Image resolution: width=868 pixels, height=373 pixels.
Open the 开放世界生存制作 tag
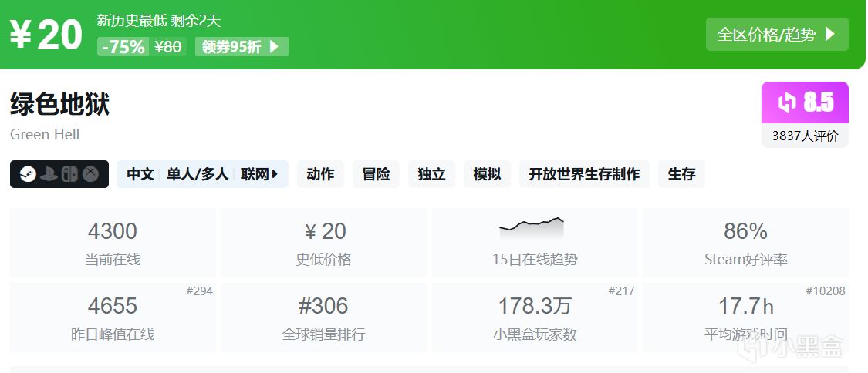(x=584, y=174)
